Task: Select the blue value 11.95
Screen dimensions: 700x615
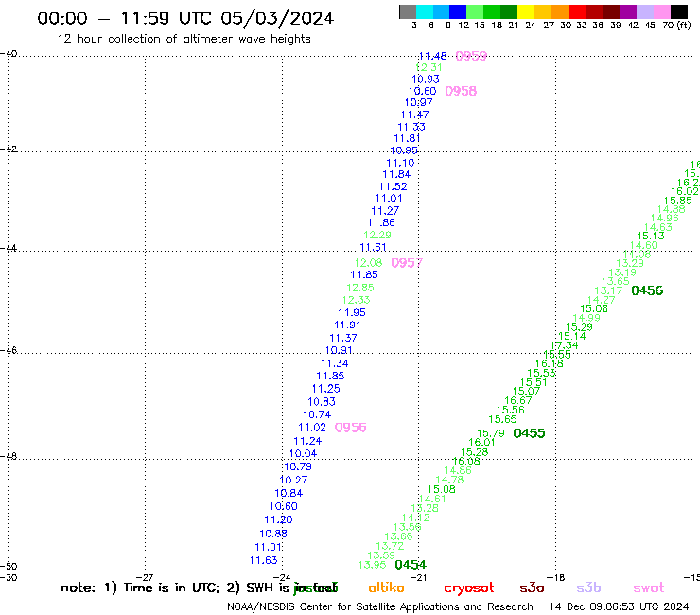Action: click(x=352, y=312)
